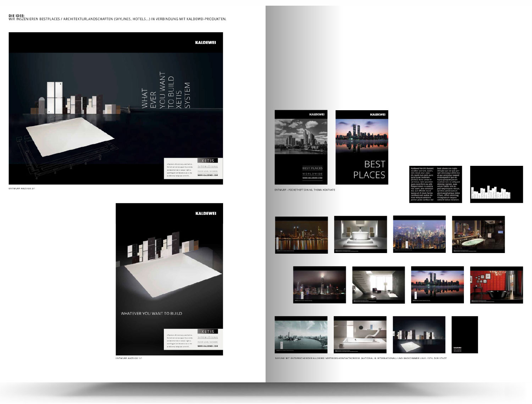Click the KALDEWEI logo in the landscape ad
The height and width of the screenshot is (404, 532).
pos(205,43)
